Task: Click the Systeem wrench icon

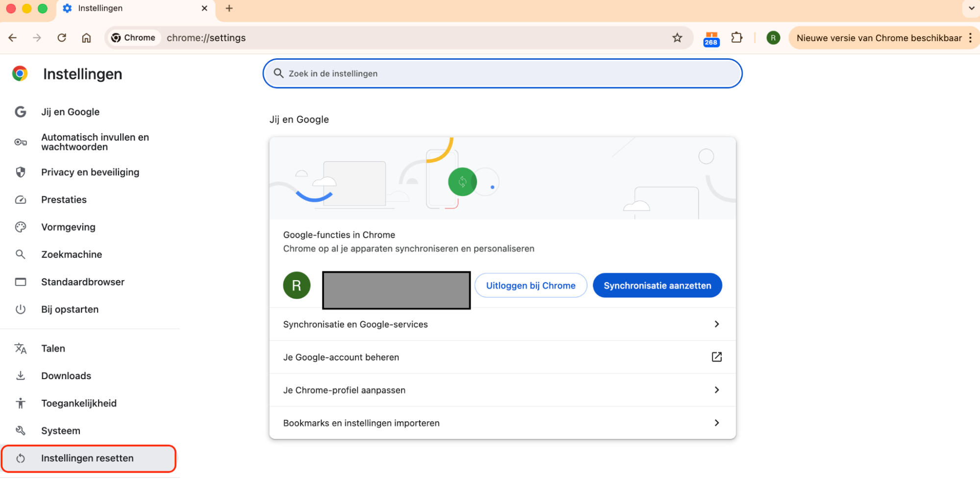Action: pyautogui.click(x=21, y=431)
